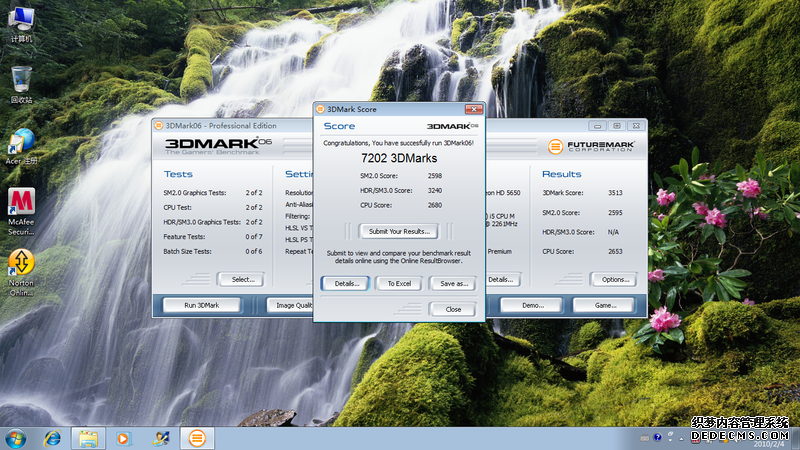
Task: Open the Recycle Bin desktop icon
Action: click(21, 85)
